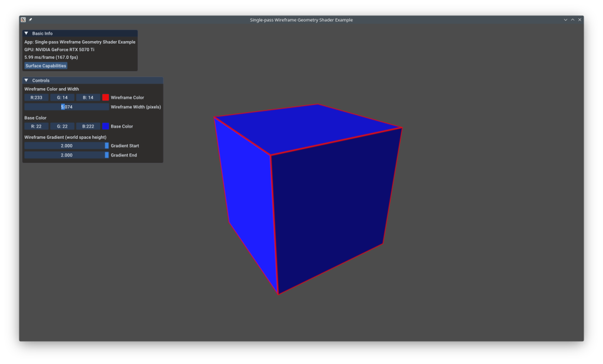Open the blue Base Color swatch
The width and height of the screenshot is (603, 364).
tap(105, 126)
